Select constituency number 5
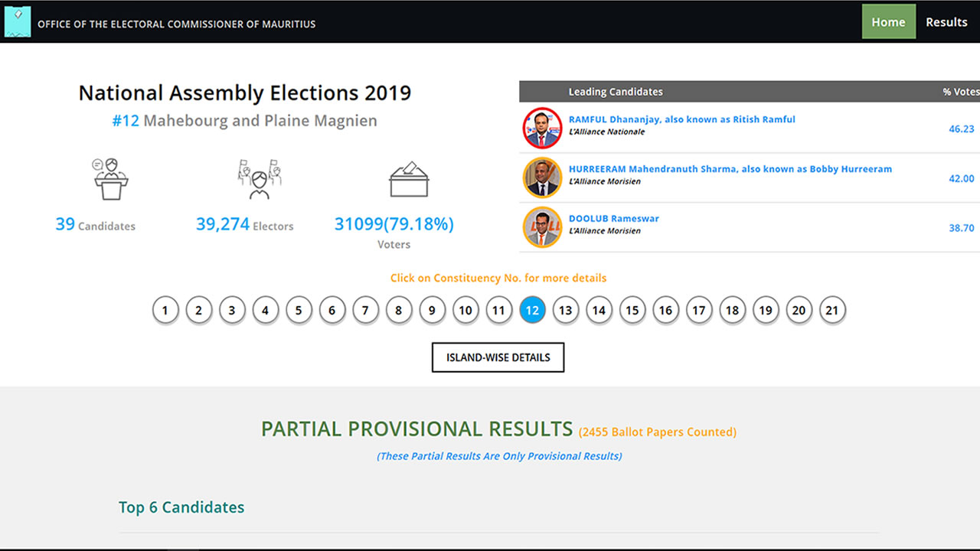Screen dimensions: 980x551 (x=299, y=310)
